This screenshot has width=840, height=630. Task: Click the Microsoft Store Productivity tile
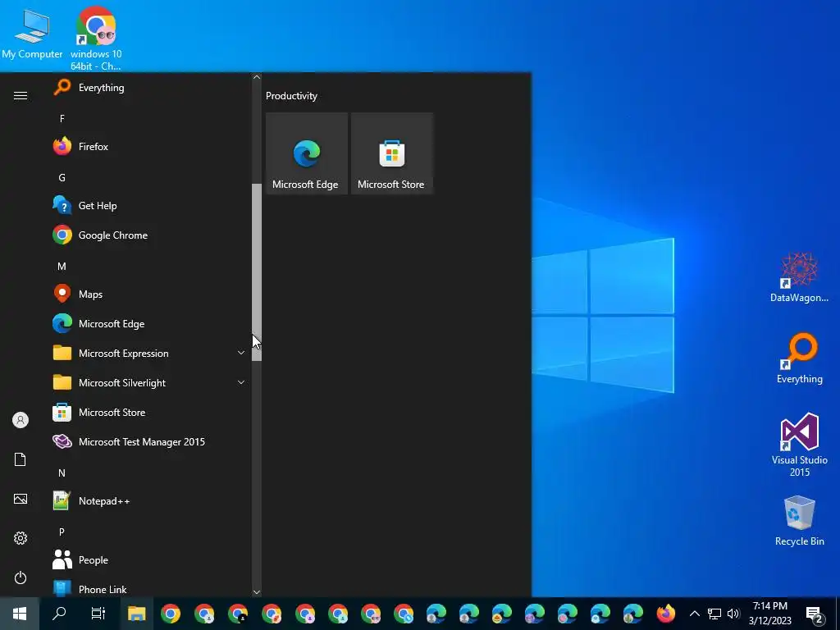391,153
